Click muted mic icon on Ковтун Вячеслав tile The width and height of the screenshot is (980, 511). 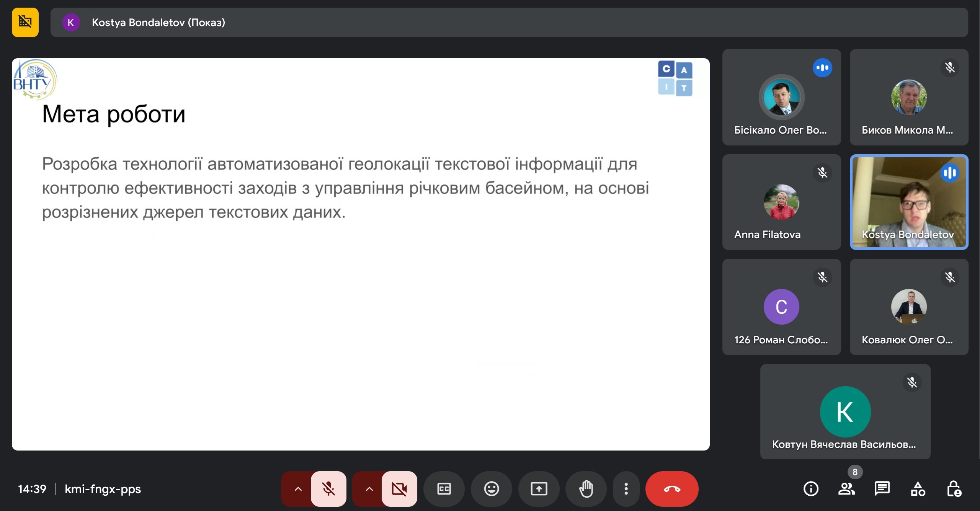pos(912,382)
